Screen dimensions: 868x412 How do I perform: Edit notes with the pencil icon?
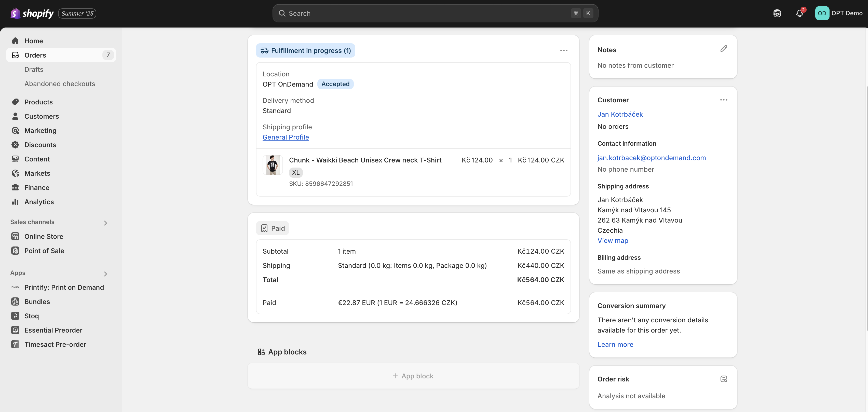(x=723, y=49)
